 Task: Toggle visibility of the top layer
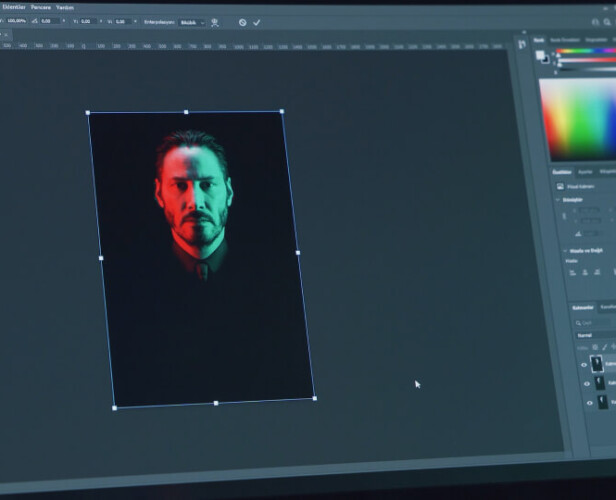pyautogui.click(x=585, y=365)
